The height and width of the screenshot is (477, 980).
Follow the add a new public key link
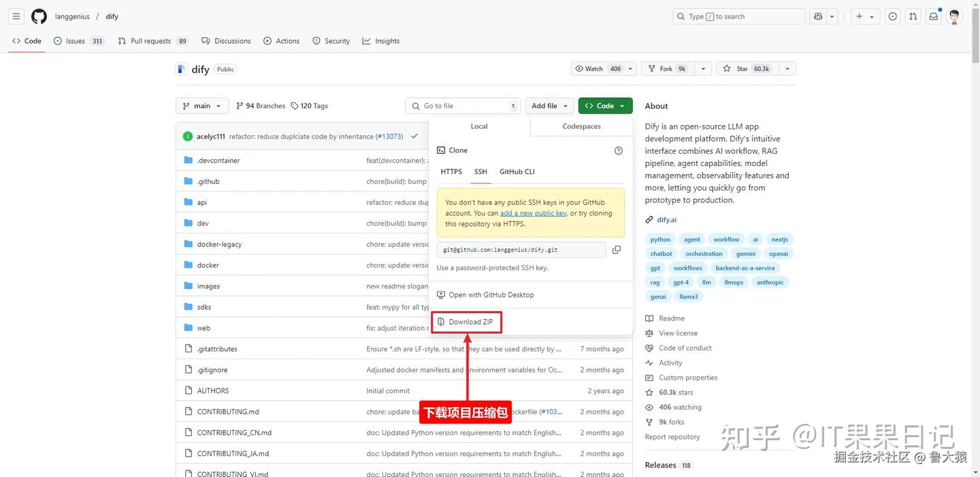click(533, 212)
